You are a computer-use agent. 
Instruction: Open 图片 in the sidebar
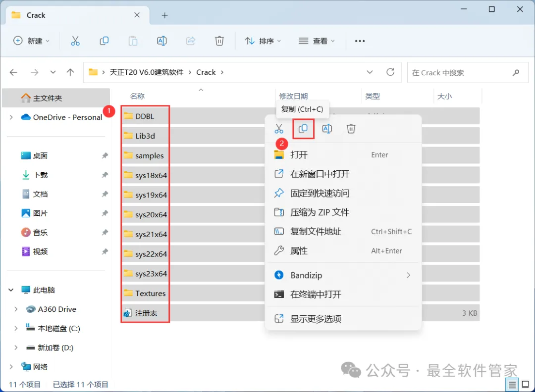40,213
